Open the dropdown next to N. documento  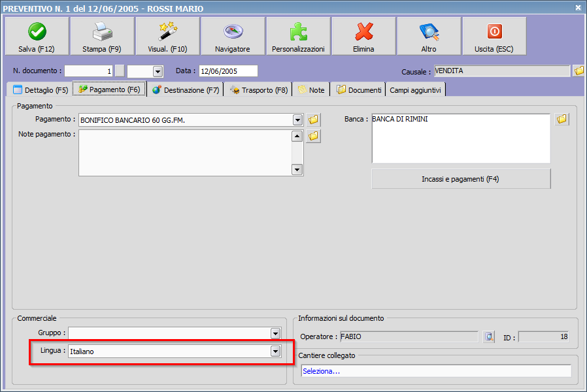coord(158,71)
